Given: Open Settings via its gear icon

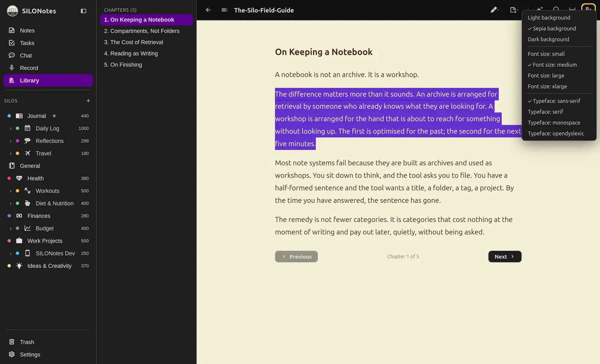Looking at the screenshot, I should pyautogui.click(x=12, y=354).
